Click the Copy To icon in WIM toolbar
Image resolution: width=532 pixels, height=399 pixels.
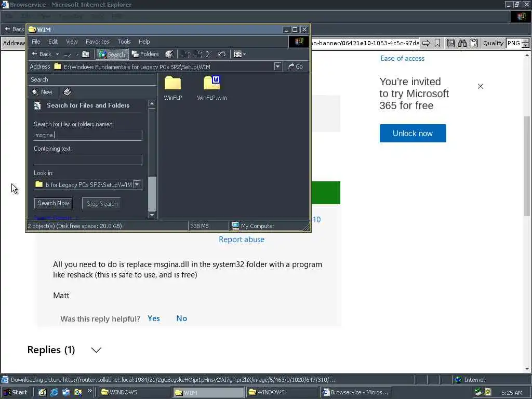pos(198,54)
